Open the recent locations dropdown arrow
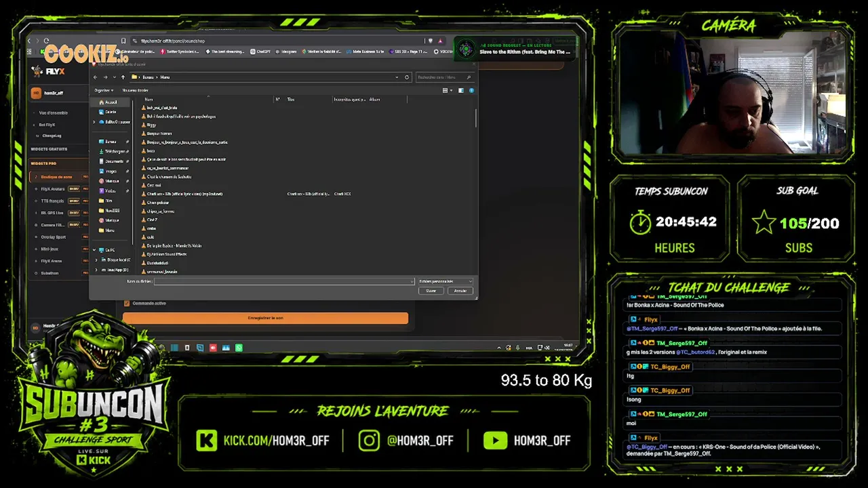 [x=114, y=77]
